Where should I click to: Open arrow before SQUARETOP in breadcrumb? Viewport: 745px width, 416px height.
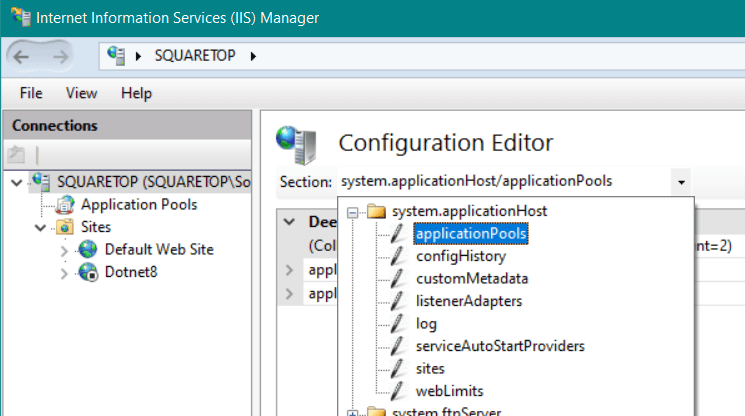[x=138, y=57]
